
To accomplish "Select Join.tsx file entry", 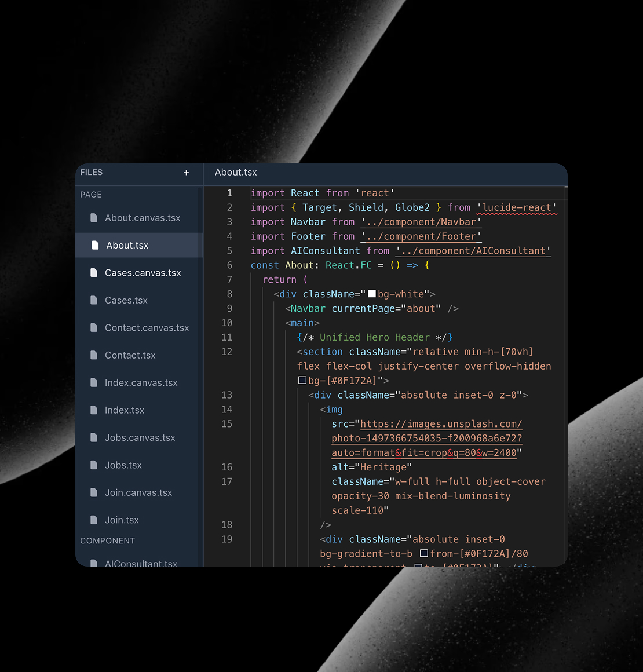I will (x=122, y=520).
